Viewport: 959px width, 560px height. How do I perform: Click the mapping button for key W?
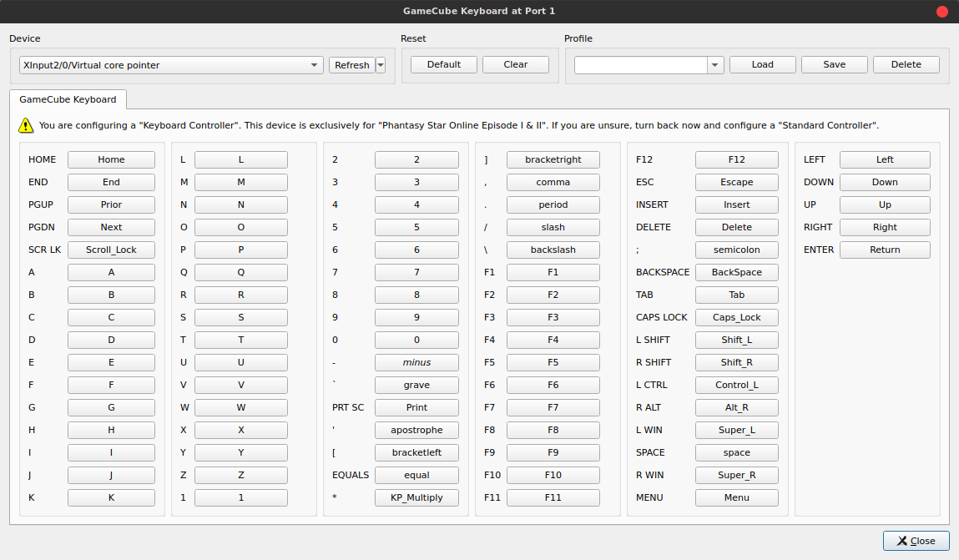241,407
